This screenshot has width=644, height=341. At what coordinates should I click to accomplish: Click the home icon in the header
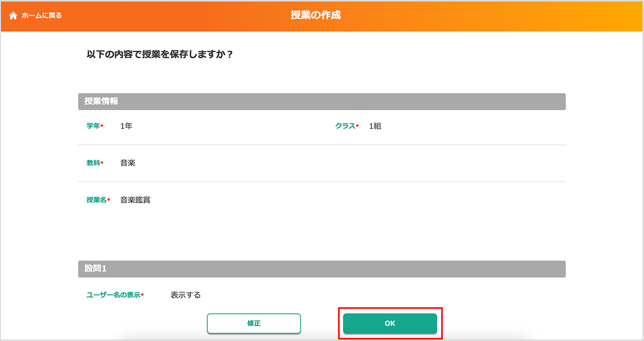[x=14, y=16]
